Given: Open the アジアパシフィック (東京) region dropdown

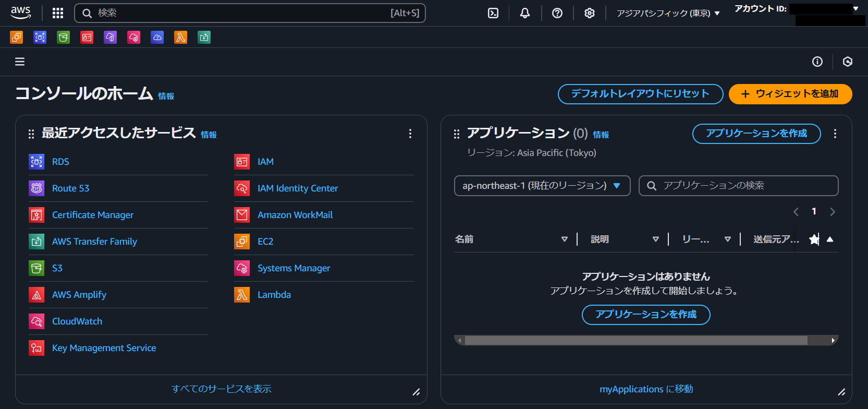Looking at the screenshot, I should [x=668, y=13].
